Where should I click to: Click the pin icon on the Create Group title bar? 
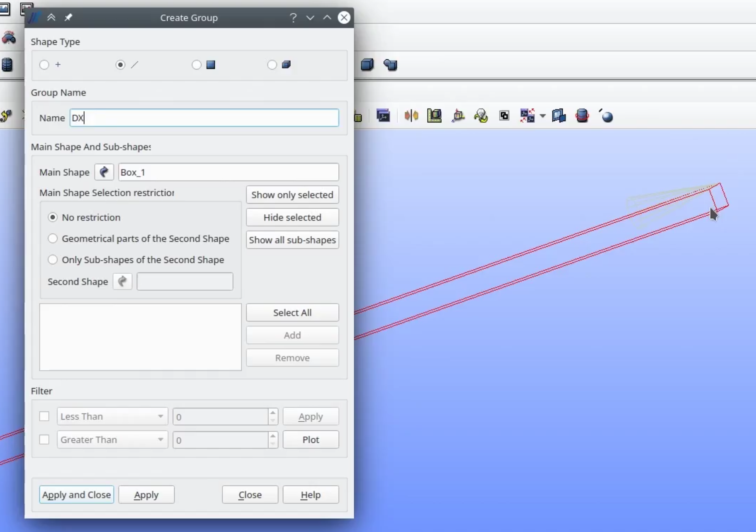68,17
